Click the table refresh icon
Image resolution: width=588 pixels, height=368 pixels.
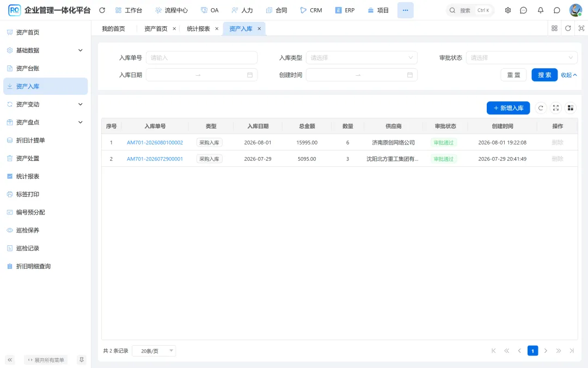541,108
